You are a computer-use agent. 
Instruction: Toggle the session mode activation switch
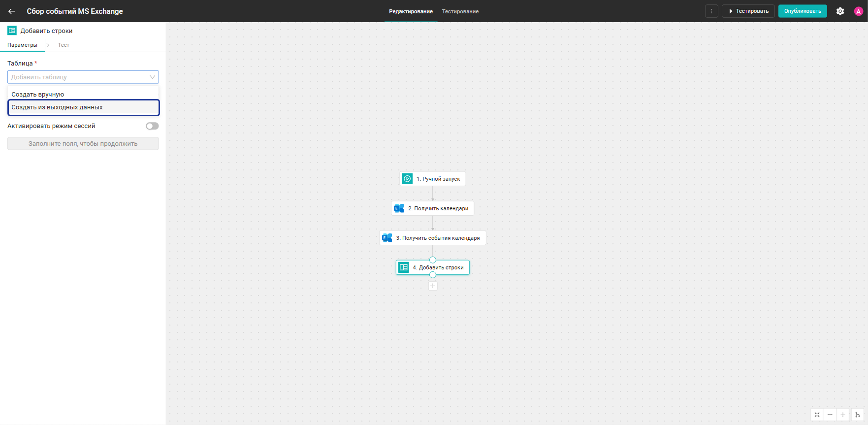pyautogui.click(x=152, y=126)
